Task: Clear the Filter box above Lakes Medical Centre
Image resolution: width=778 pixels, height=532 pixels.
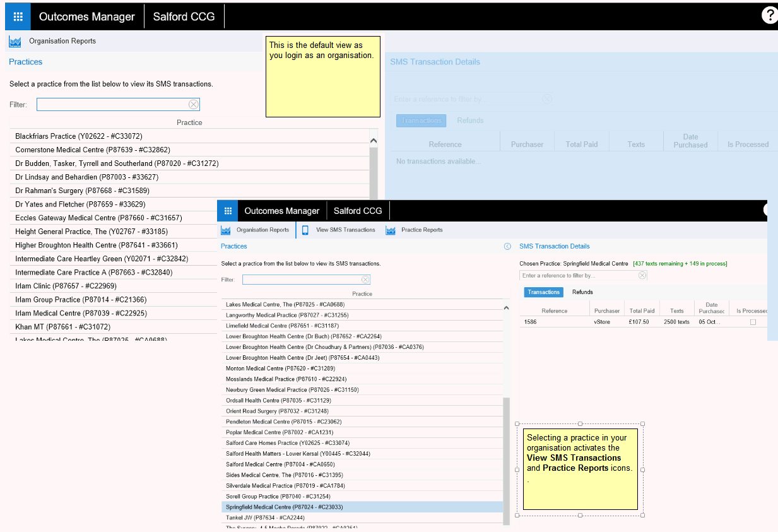Action: 365,280
